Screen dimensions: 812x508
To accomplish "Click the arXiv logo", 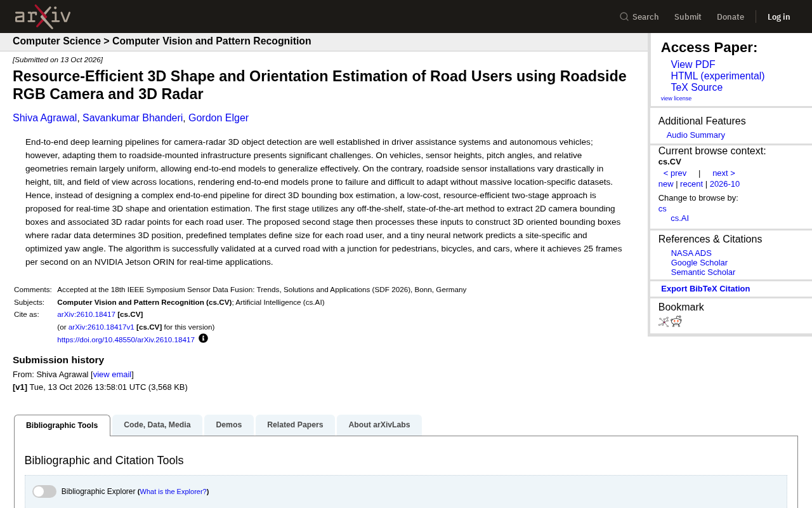I will tap(43, 17).
